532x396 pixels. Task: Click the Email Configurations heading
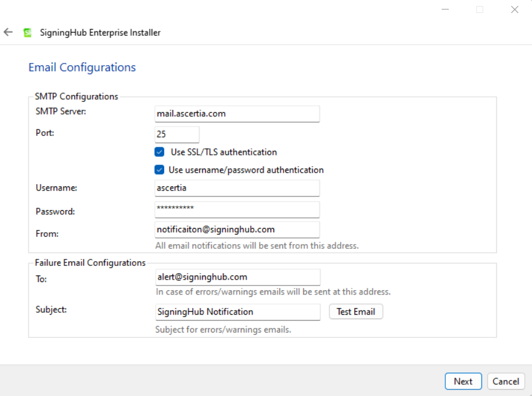(x=82, y=68)
